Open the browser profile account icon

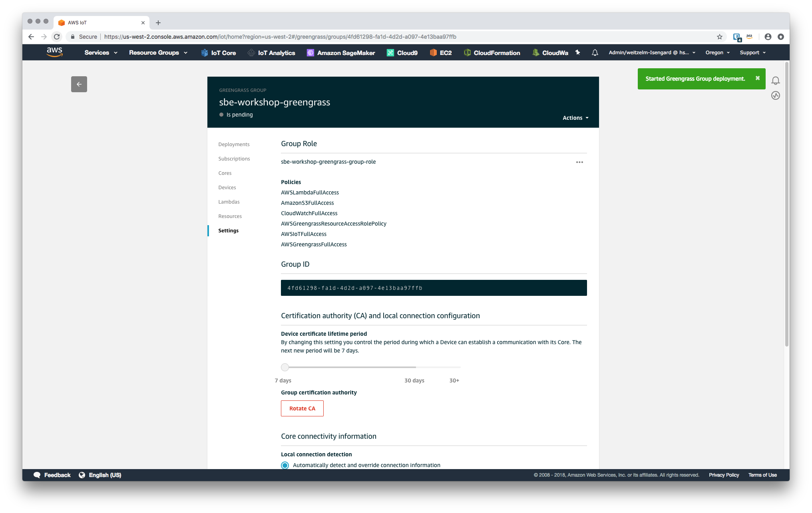(768, 37)
